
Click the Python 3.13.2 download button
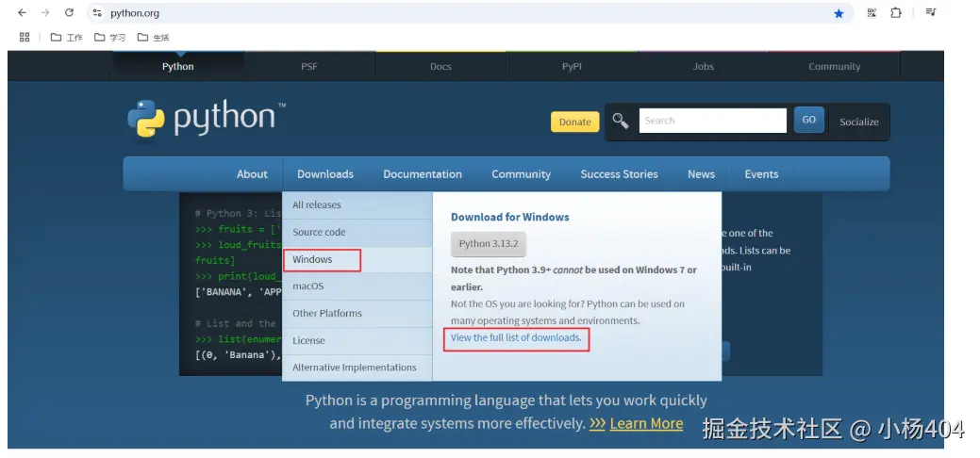click(x=489, y=244)
